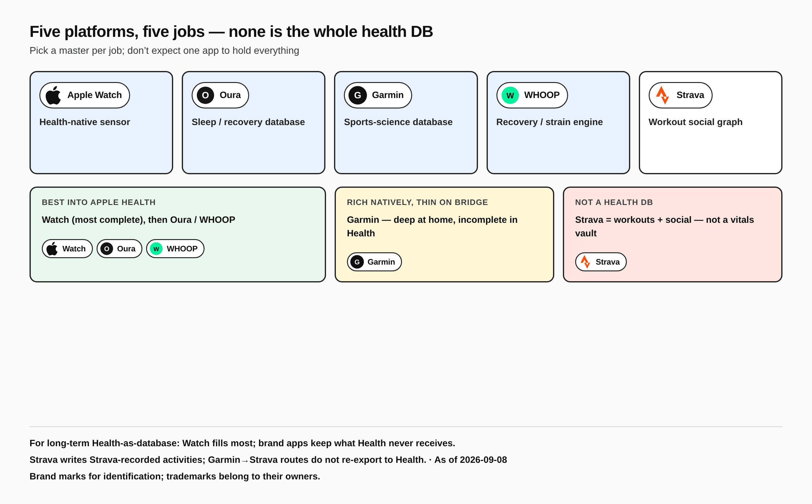Image resolution: width=812 pixels, height=504 pixels.
Task: Select the Garmin label in top card
Action: click(x=388, y=95)
